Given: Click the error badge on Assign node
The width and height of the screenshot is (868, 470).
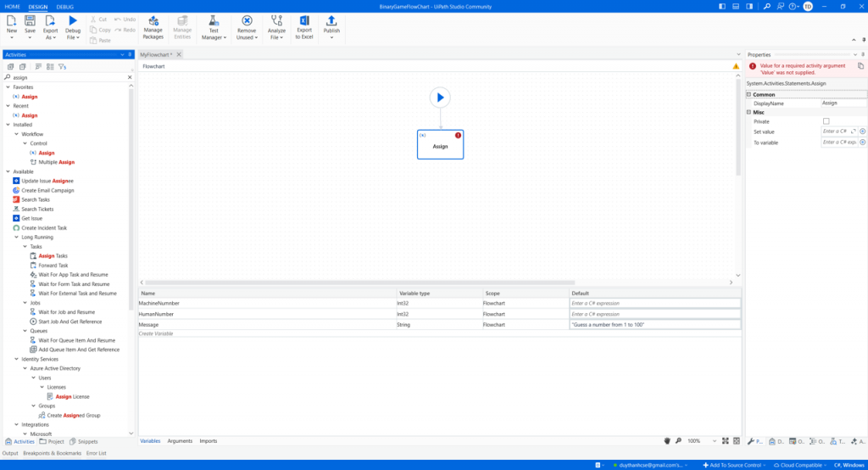Looking at the screenshot, I should (x=458, y=135).
